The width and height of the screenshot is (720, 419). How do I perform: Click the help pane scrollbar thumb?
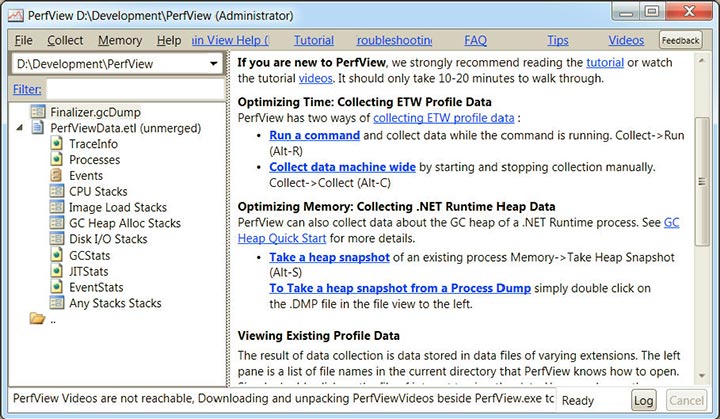point(702,181)
